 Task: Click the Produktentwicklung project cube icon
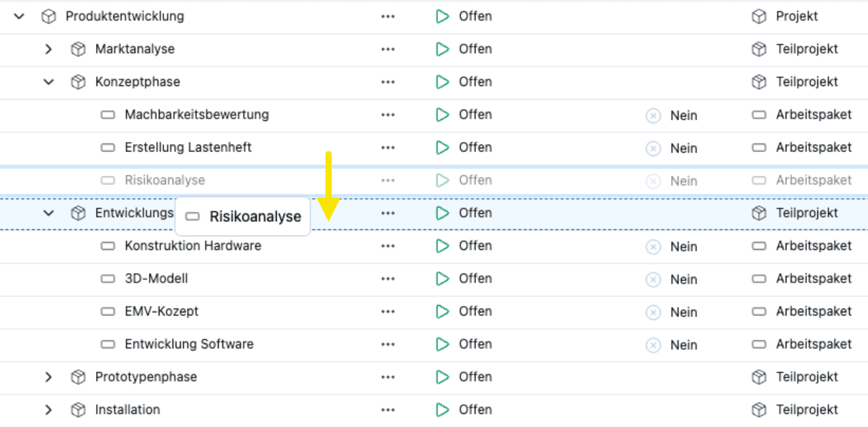coord(48,17)
